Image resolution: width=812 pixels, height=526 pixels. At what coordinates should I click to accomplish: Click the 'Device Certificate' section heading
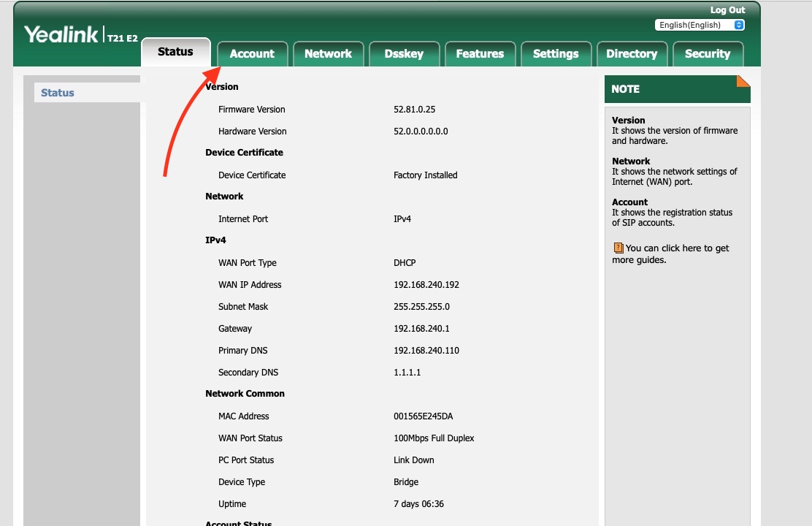[244, 153]
